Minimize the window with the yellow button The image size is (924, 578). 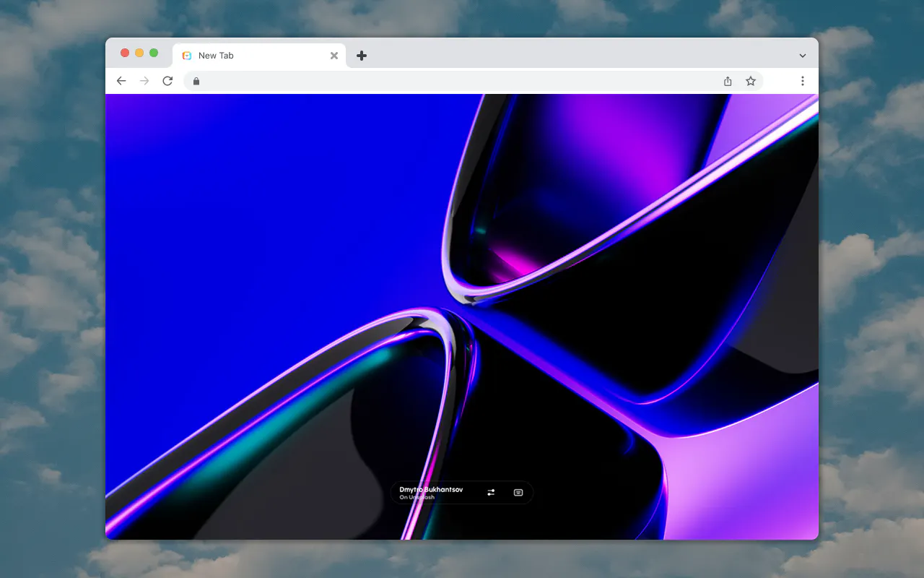pyautogui.click(x=139, y=53)
